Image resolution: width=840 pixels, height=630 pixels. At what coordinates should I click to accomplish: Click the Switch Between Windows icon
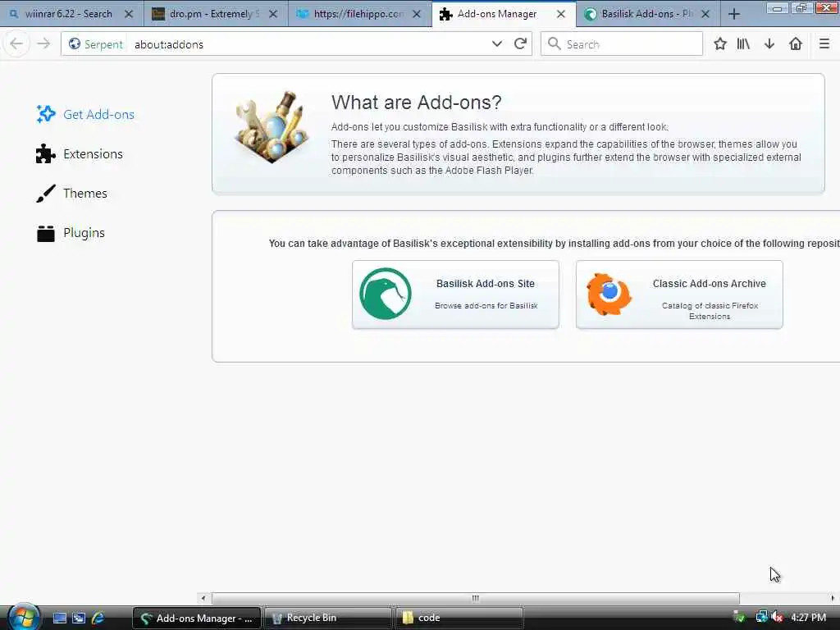tap(79, 618)
